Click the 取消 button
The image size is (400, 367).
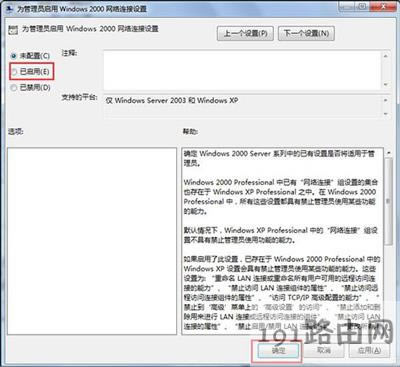324,350
